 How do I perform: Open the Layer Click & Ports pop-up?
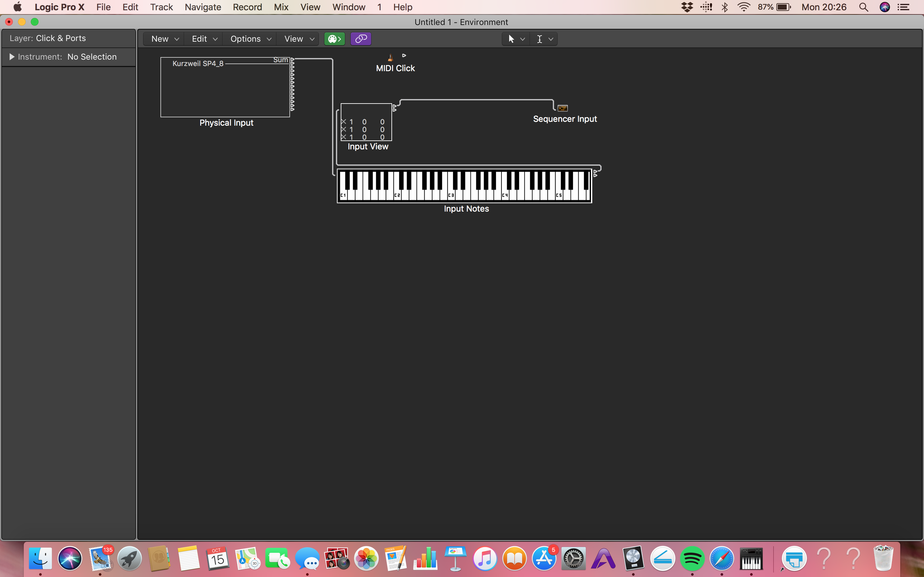[60, 38]
